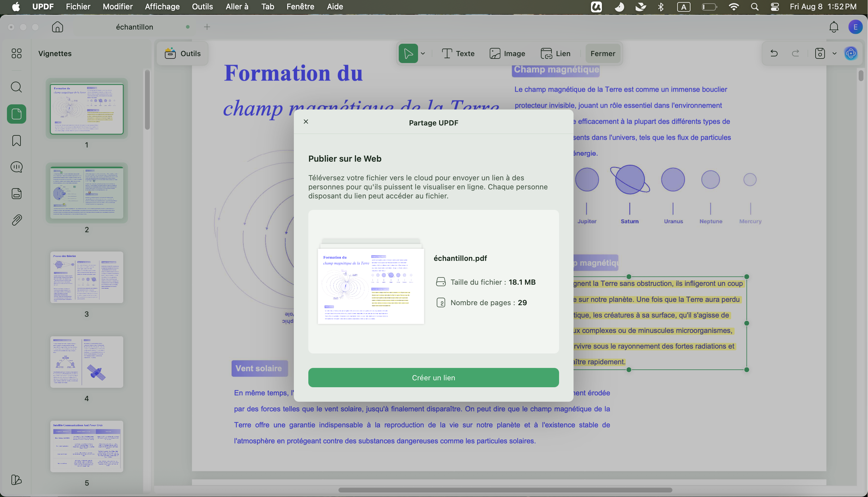Open the notifications bell icon
Image resolution: width=868 pixels, height=497 pixels.
tap(834, 27)
